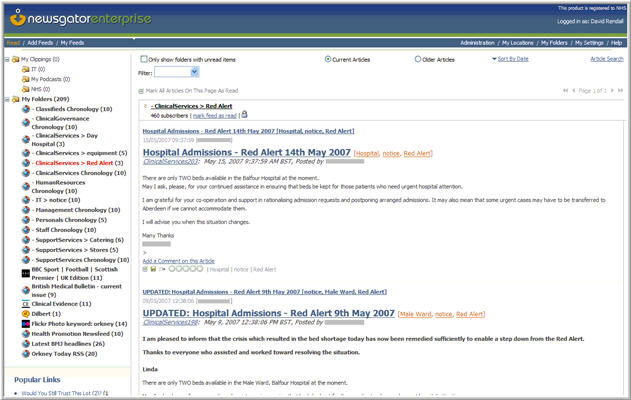The image size is (631, 400).
Task: Click the Dilbert feed icon
Action: point(24,313)
